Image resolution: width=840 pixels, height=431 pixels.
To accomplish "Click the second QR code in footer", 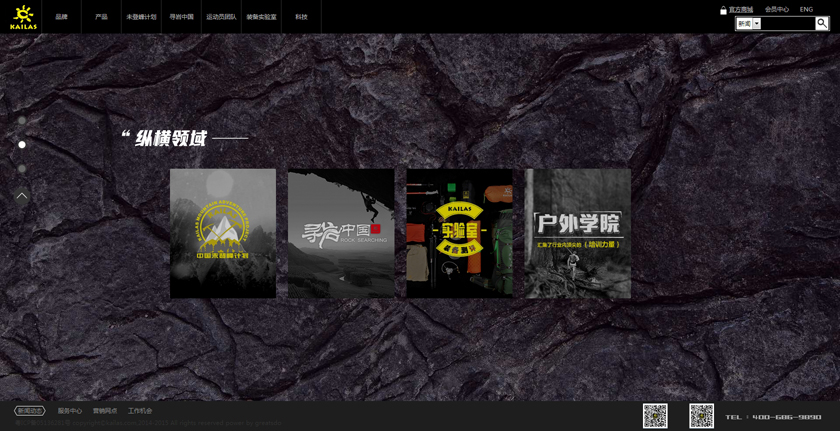I will (x=702, y=415).
